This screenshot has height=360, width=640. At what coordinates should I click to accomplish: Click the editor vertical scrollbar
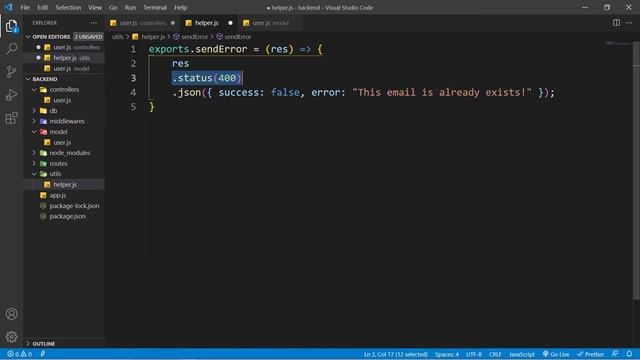(636, 171)
